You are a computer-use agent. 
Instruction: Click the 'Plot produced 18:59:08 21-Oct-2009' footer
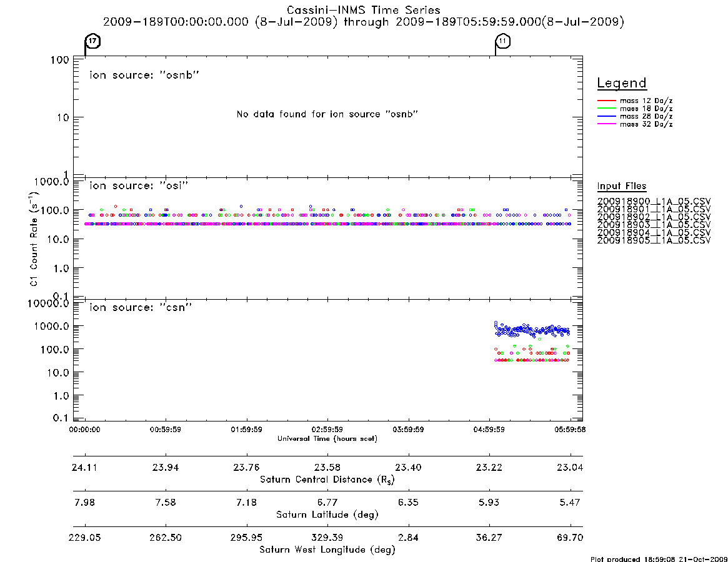(659, 560)
